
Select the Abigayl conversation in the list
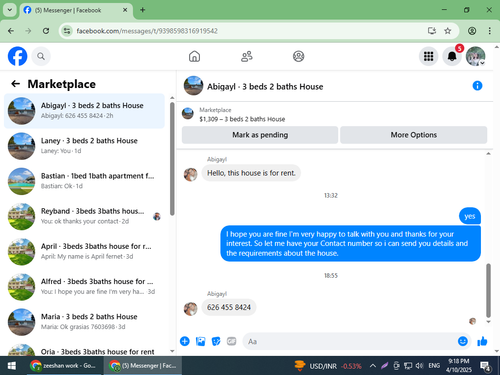coord(84,111)
